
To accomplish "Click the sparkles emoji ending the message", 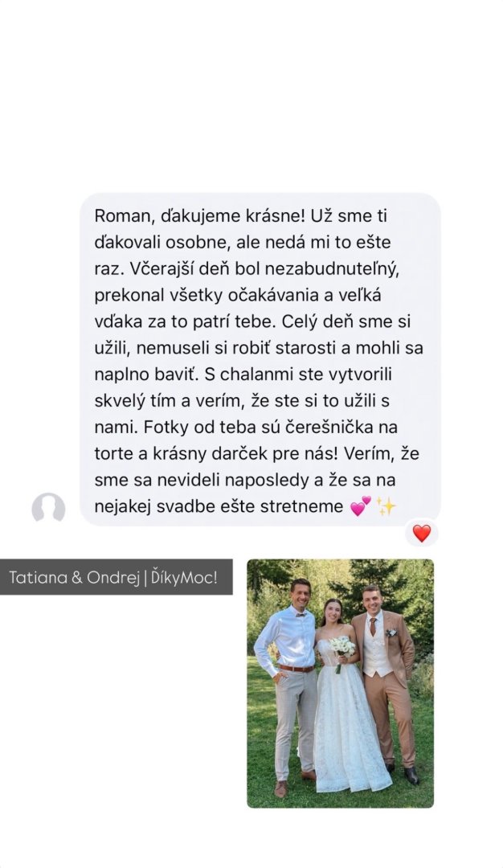I will [x=386, y=506].
